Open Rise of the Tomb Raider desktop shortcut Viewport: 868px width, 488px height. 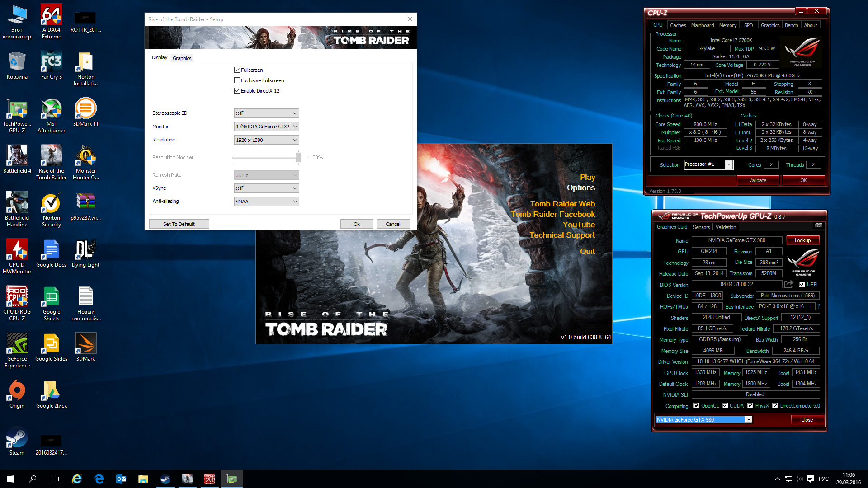point(51,157)
